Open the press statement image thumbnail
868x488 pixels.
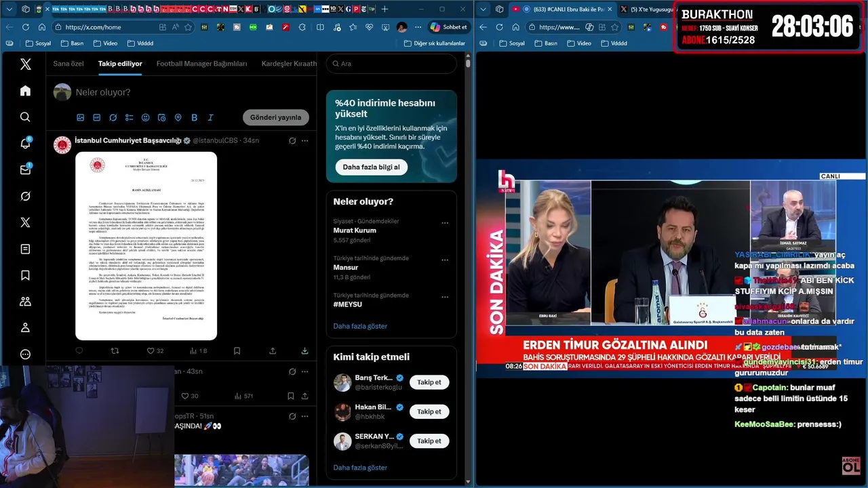(146, 246)
